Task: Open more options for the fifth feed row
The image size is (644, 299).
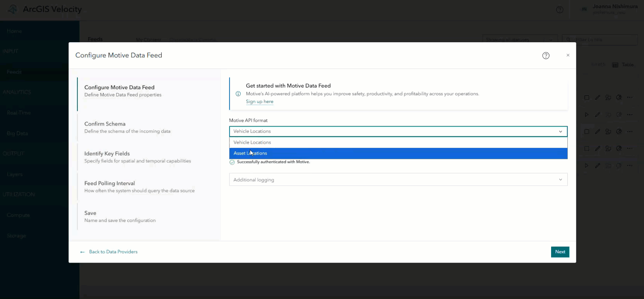Action: 630,165
